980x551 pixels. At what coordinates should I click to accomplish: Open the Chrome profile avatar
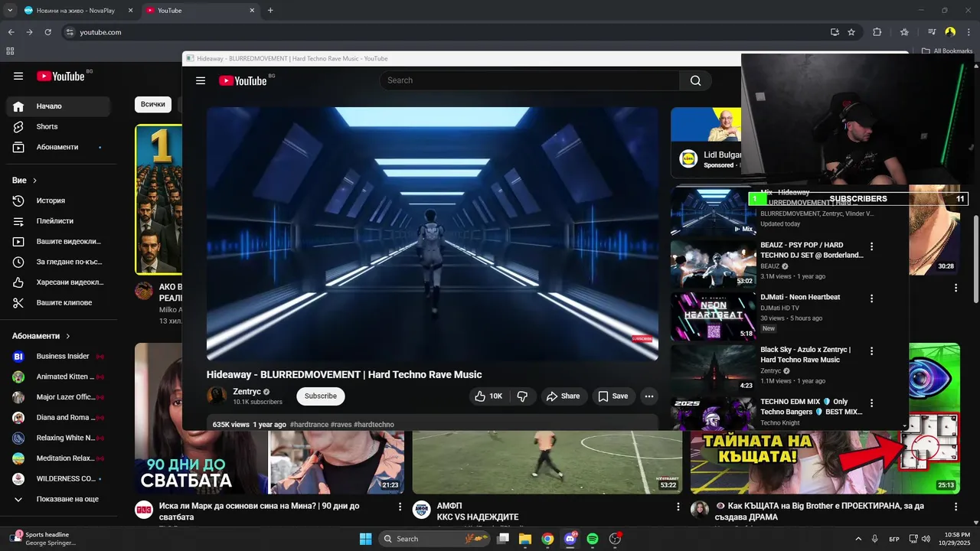click(x=950, y=32)
